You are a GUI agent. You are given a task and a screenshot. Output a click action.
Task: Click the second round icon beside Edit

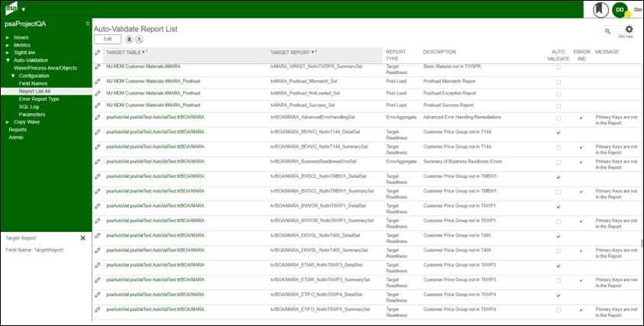point(139,40)
